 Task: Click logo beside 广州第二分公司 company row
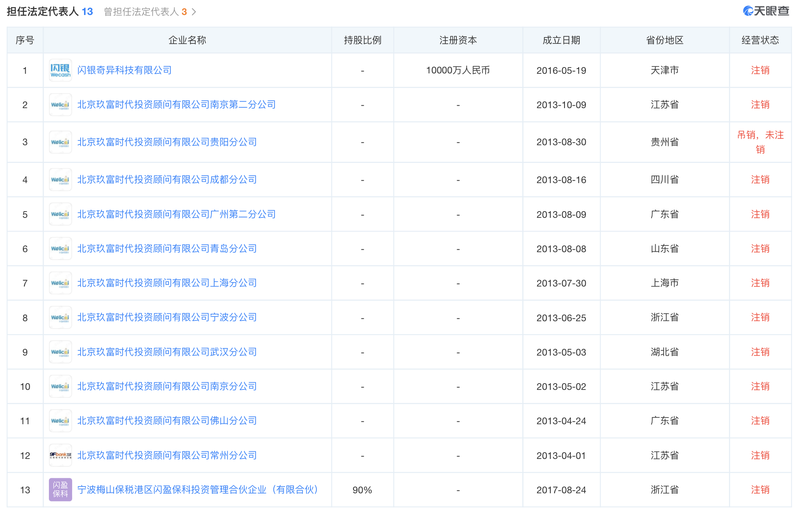click(x=60, y=214)
